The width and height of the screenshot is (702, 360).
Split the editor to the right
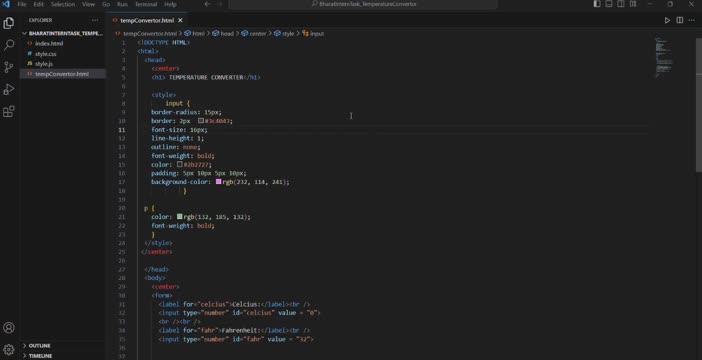pos(680,20)
